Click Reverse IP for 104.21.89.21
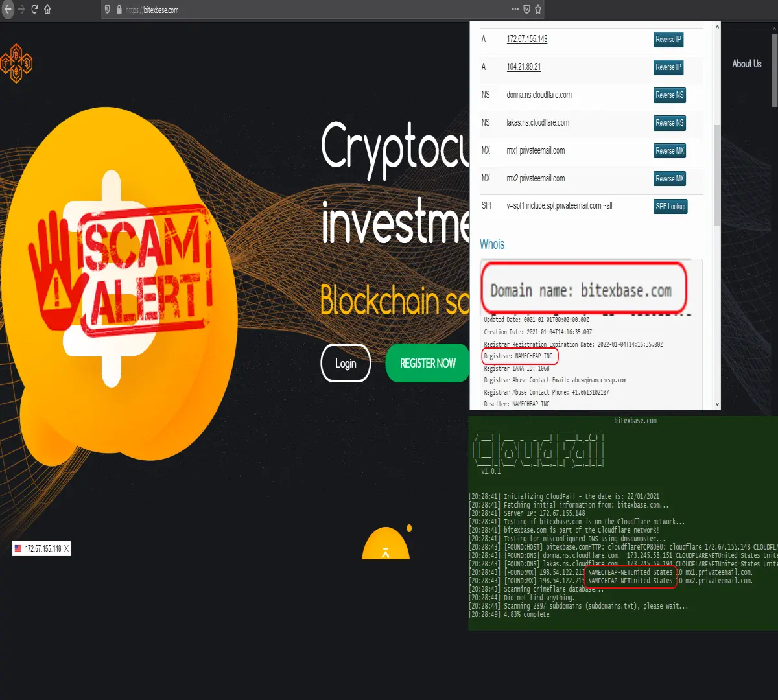This screenshot has width=778, height=700. [668, 67]
